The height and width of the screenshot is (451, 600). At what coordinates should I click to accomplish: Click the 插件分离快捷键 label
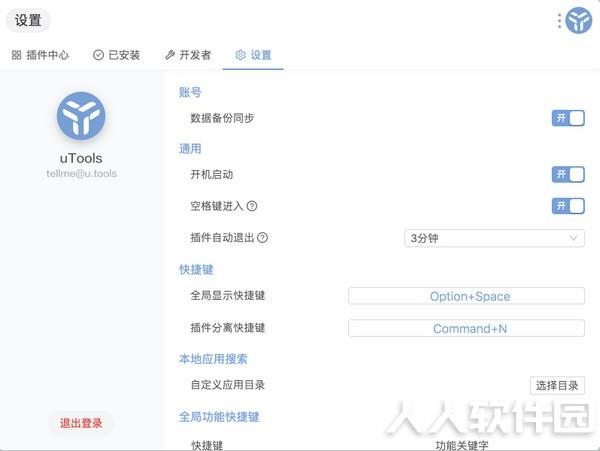pos(228,327)
